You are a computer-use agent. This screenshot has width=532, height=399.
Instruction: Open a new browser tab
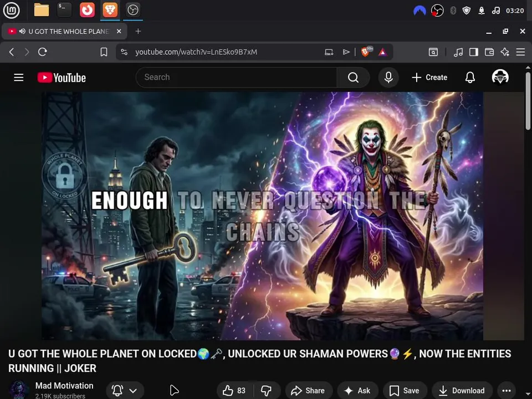pyautogui.click(x=138, y=31)
